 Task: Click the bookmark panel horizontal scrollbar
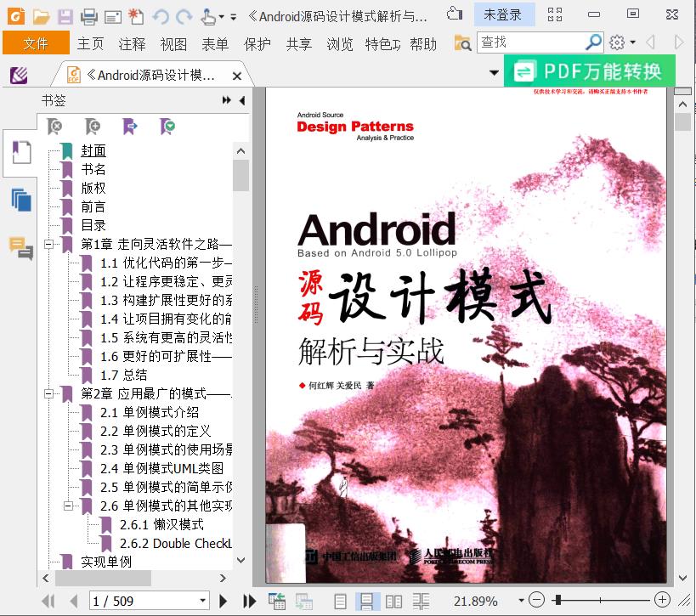[x=103, y=578]
